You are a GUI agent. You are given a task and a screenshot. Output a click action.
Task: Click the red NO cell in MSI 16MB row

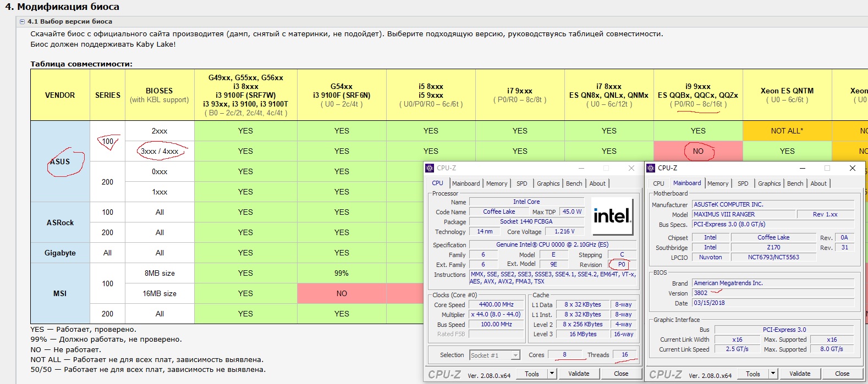click(342, 293)
